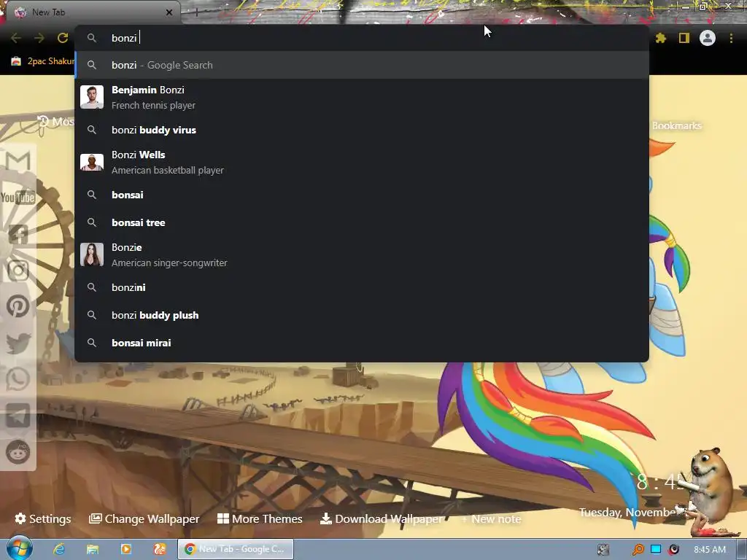The height and width of the screenshot is (560, 747).
Task: Click the magnifier tray icon
Action: click(x=638, y=550)
